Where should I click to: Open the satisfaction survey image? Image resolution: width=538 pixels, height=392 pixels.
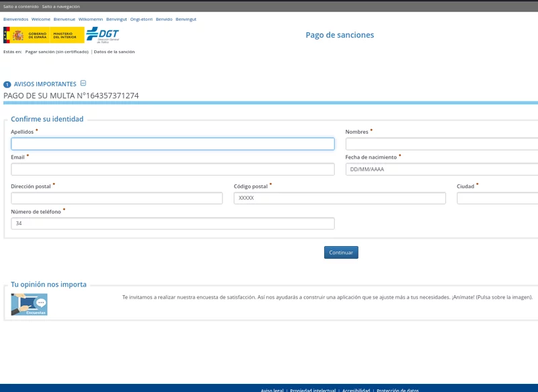[29, 304]
